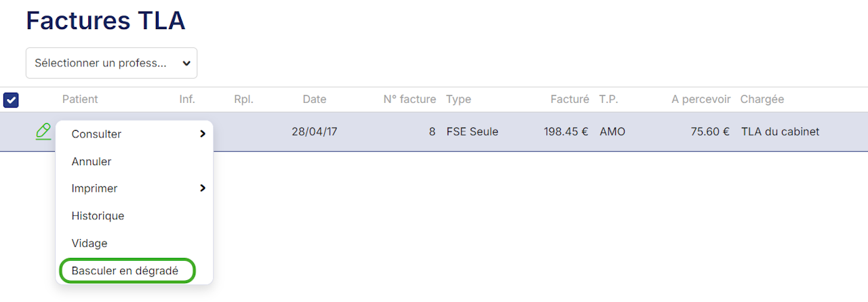Select Basculer en dégradé option
This screenshot has height=302, width=868.
coord(125,271)
